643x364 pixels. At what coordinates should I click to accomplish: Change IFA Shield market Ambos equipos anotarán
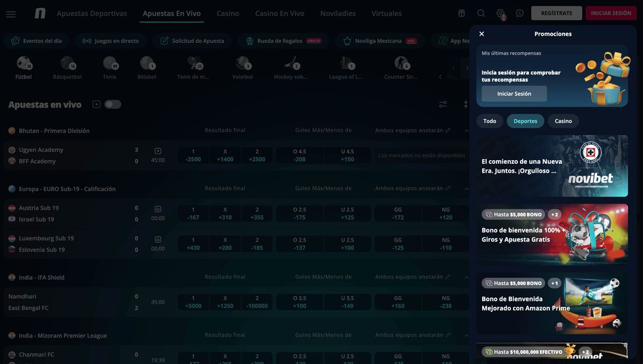click(x=413, y=277)
